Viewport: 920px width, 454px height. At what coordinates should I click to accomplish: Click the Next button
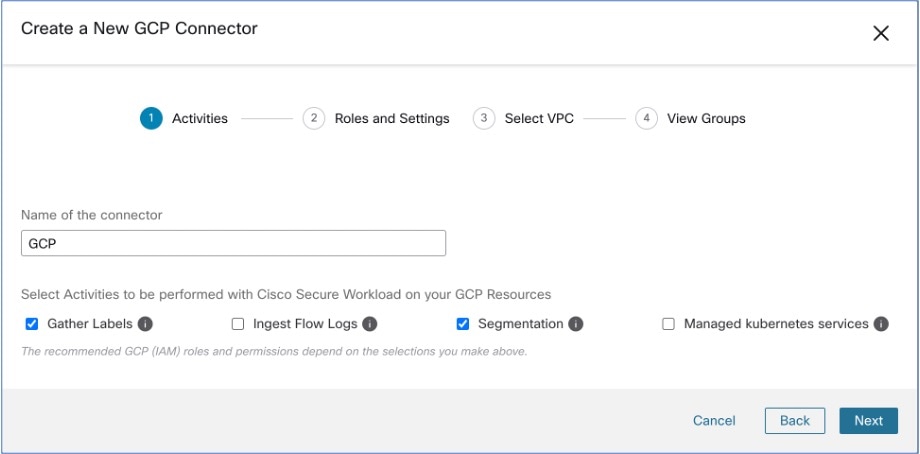point(868,421)
